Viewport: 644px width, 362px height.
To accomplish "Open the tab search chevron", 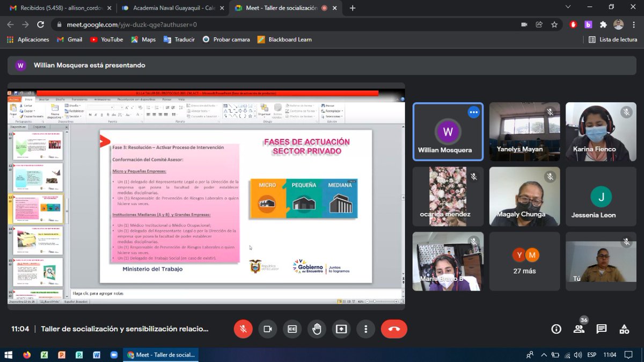I will point(568,7).
